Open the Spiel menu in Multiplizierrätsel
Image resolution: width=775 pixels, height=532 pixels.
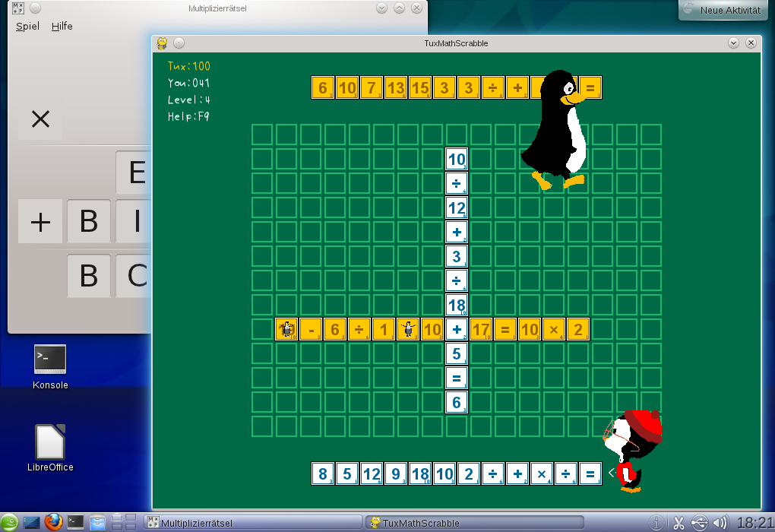[27, 26]
